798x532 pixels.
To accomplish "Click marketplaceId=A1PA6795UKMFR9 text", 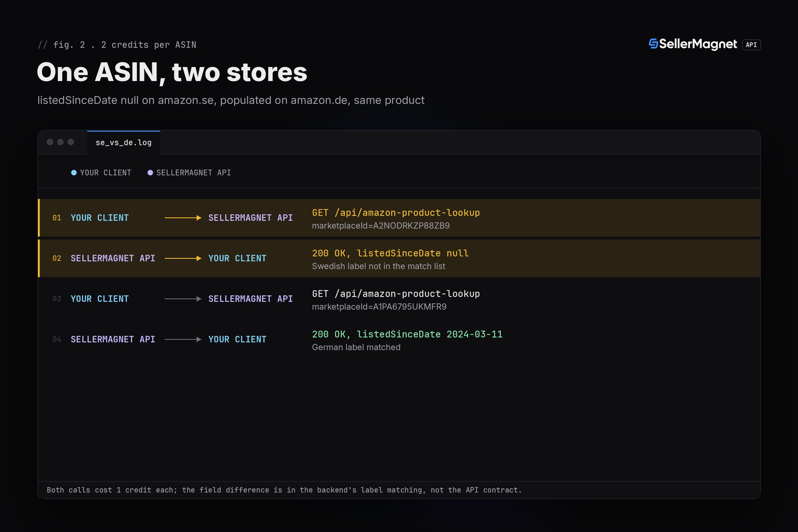I will click(379, 307).
